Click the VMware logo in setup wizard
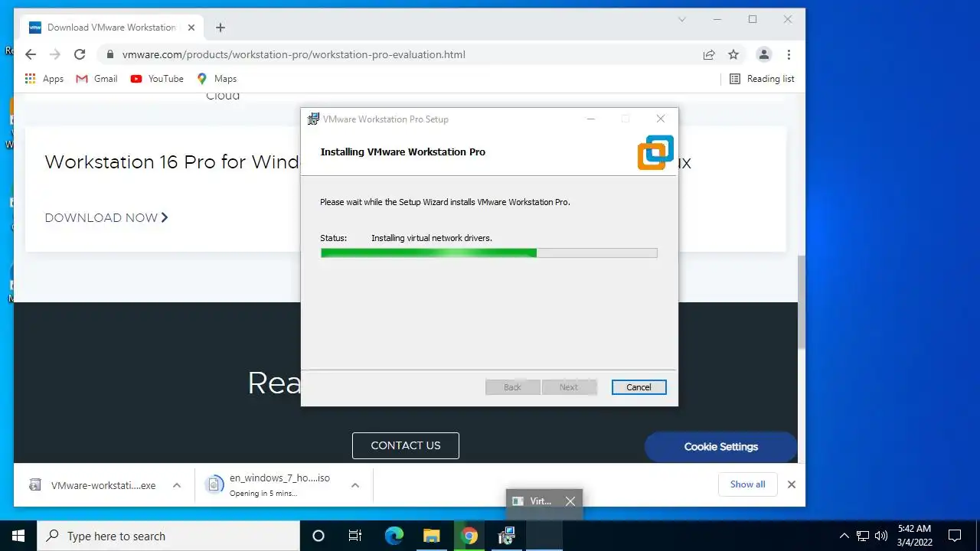The height and width of the screenshot is (551, 980). click(x=655, y=152)
